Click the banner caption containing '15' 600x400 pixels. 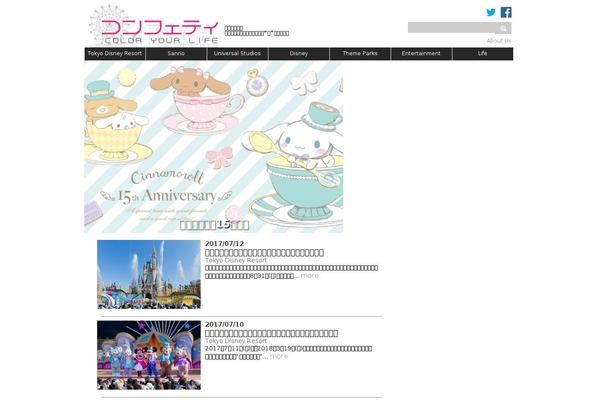[215, 225]
